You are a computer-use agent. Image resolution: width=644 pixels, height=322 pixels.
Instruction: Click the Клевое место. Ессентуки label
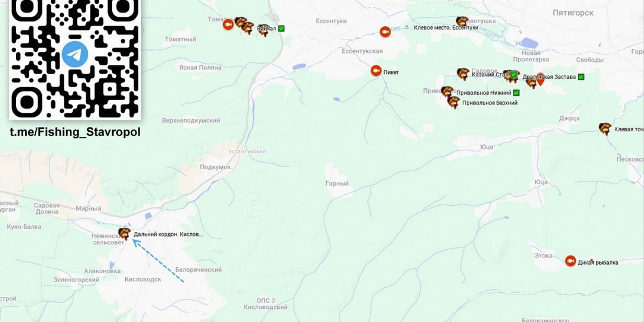point(446,27)
